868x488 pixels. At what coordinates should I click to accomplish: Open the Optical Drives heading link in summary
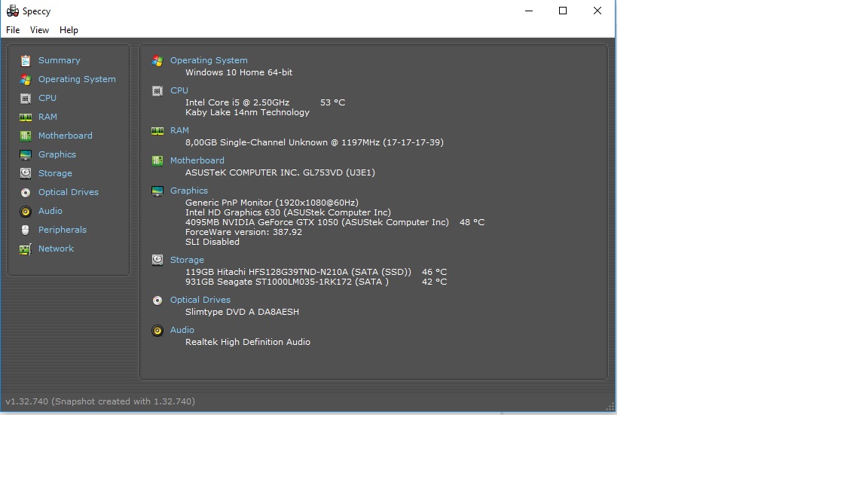[200, 300]
